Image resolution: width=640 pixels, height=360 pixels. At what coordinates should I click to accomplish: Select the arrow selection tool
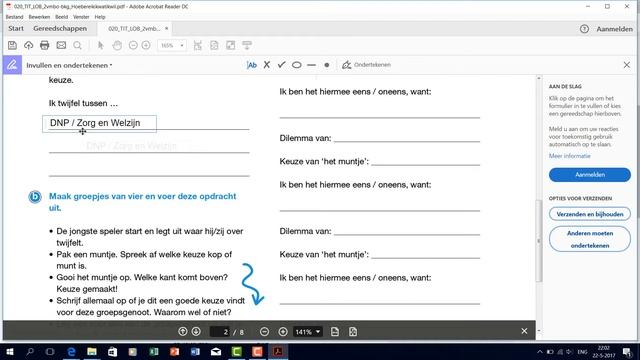101,45
